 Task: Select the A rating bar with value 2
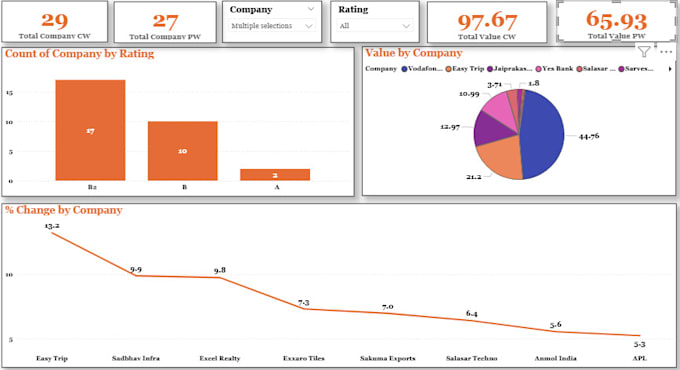[x=275, y=175]
